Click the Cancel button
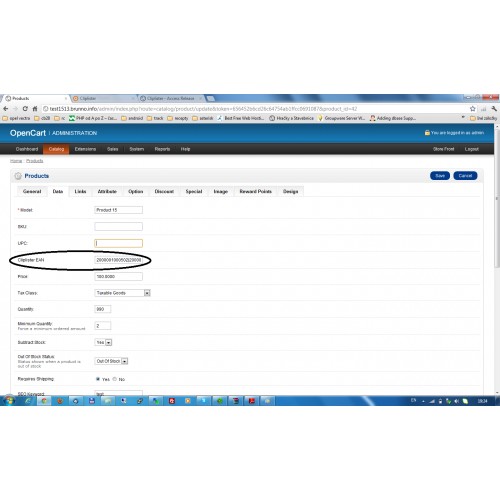The image size is (500, 500). (465, 176)
